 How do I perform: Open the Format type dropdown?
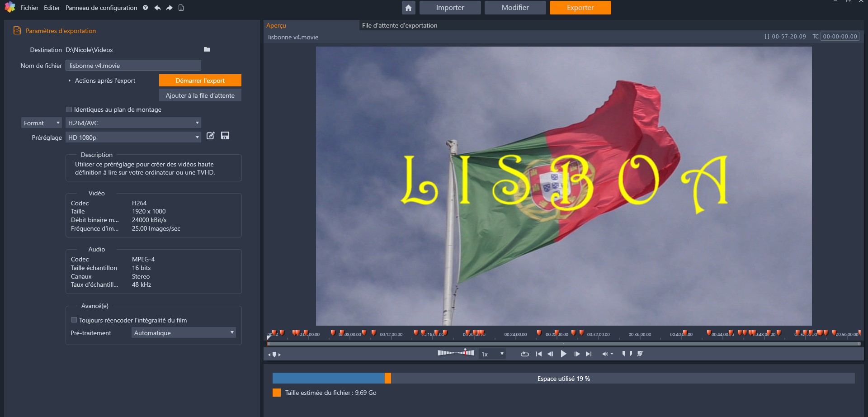(x=42, y=123)
